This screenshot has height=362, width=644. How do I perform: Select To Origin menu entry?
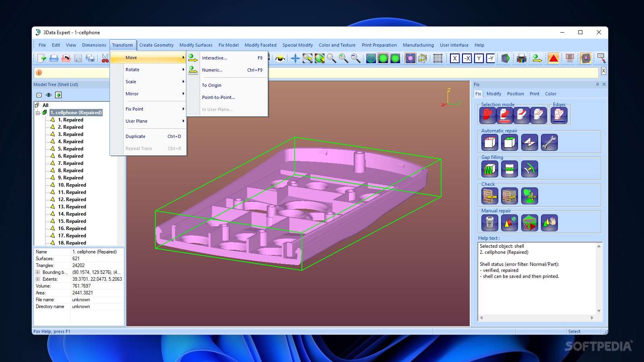click(x=227, y=85)
